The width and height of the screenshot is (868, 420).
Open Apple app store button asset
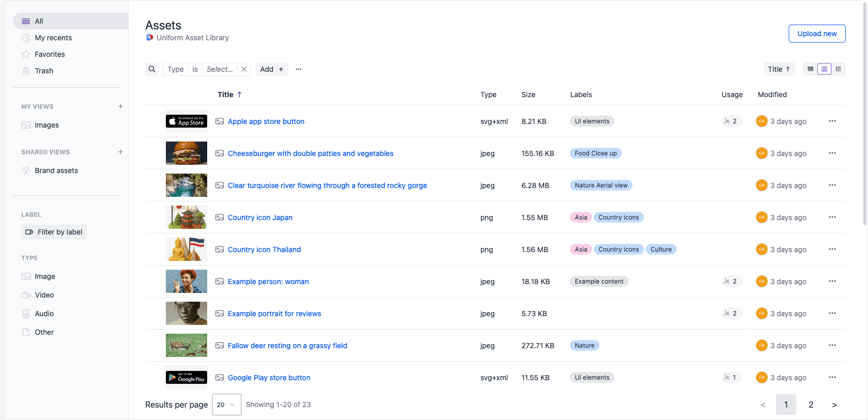pyautogui.click(x=266, y=121)
